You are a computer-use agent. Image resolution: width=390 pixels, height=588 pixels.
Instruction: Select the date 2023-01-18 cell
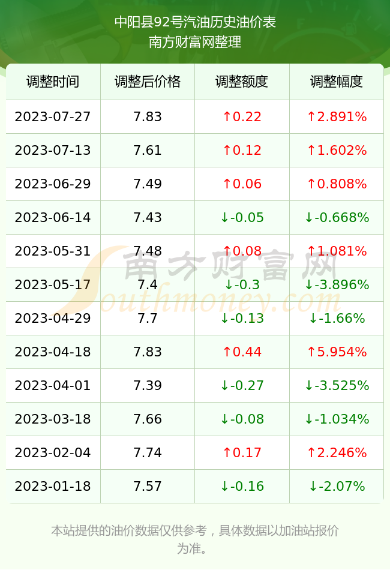tap(53, 487)
